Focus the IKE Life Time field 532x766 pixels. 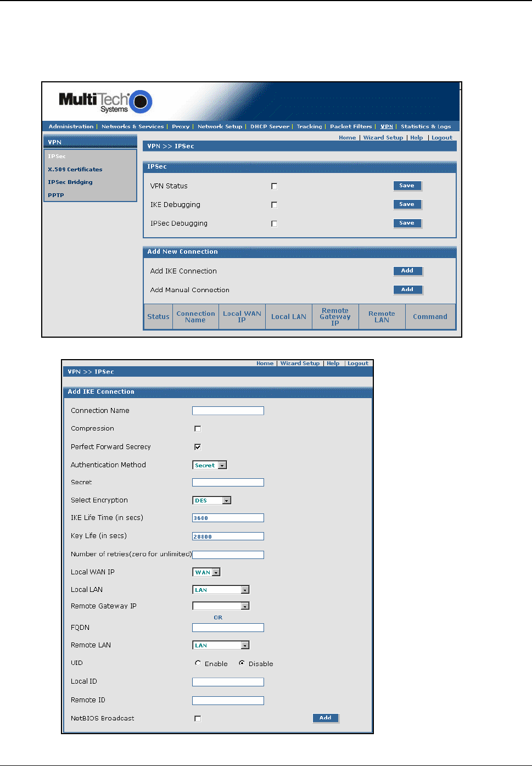tap(228, 518)
